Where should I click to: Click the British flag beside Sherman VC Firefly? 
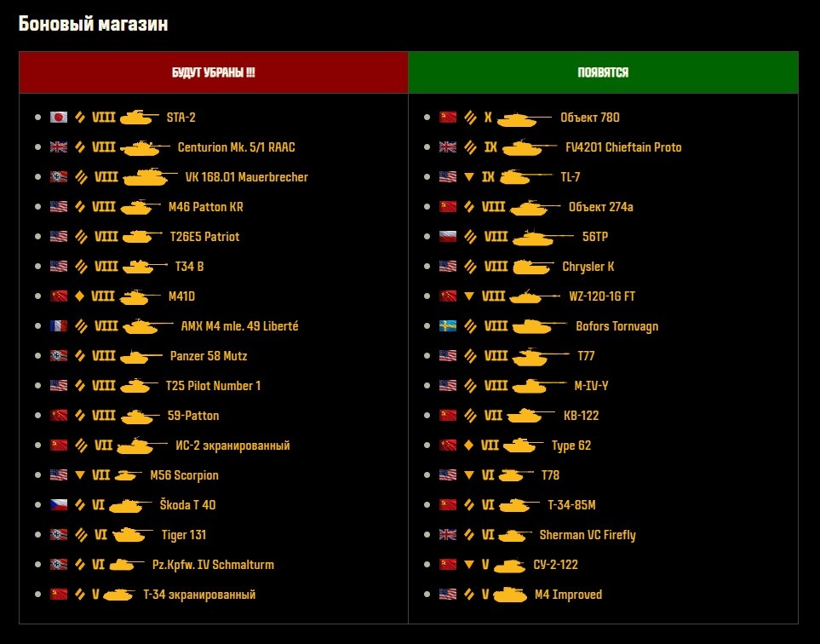448,535
